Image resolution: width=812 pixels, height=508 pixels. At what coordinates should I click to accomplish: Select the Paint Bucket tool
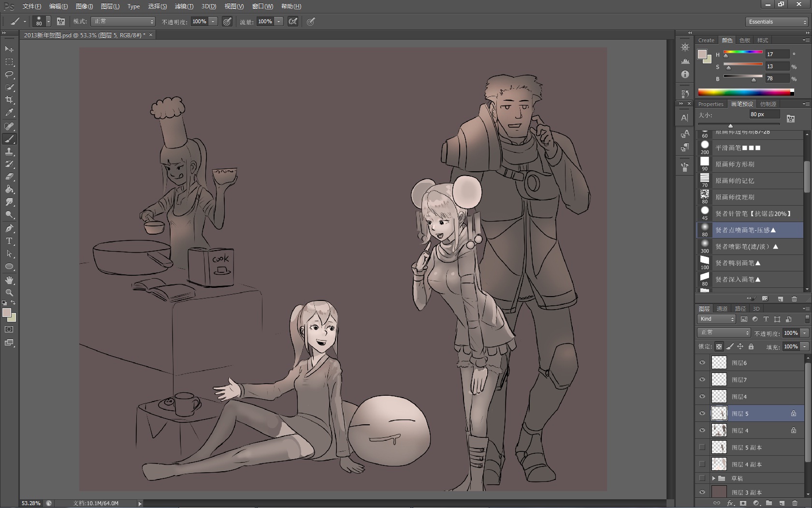click(x=9, y=189)
